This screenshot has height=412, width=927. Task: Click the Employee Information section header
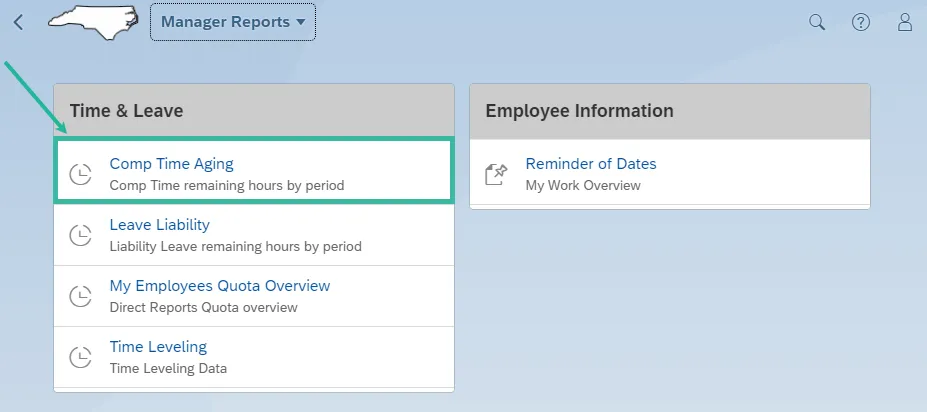coord(579,111)
